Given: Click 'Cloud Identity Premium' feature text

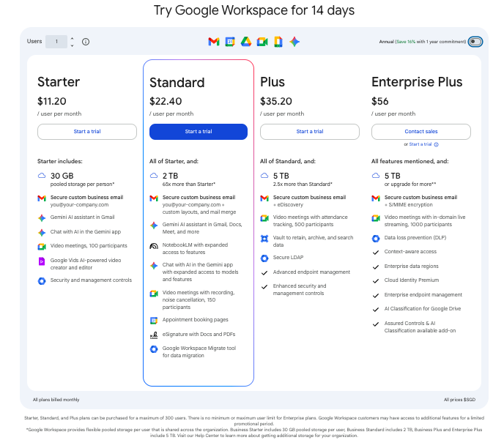Looking at the screenshot, I should click(x=412, y=280).
